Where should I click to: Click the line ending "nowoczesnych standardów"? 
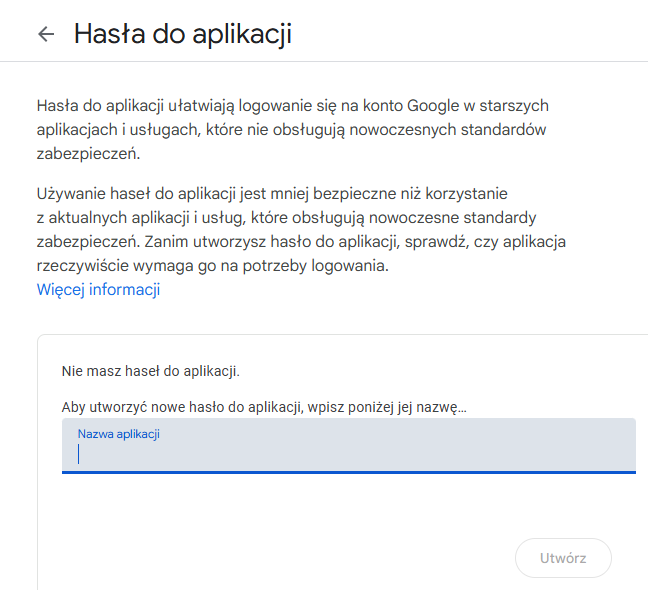(x=292, y=130)
